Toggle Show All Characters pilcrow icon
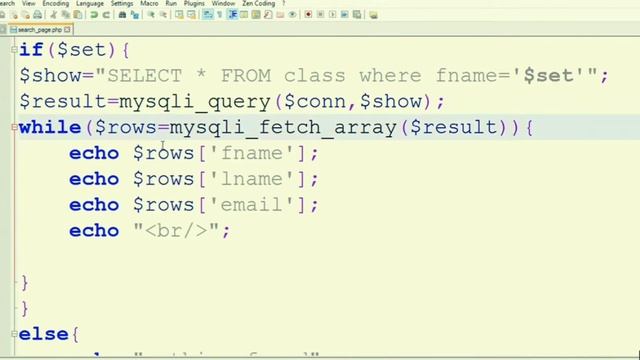640x360 pixels. tap(220, 15)
